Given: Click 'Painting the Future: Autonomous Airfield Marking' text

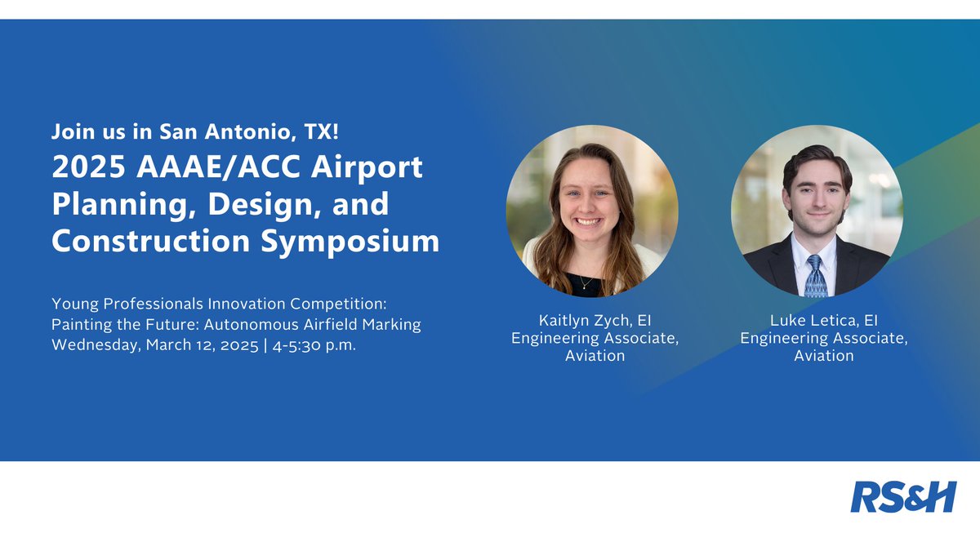Looking at the screenshot, I should click(x=236, y=324).
